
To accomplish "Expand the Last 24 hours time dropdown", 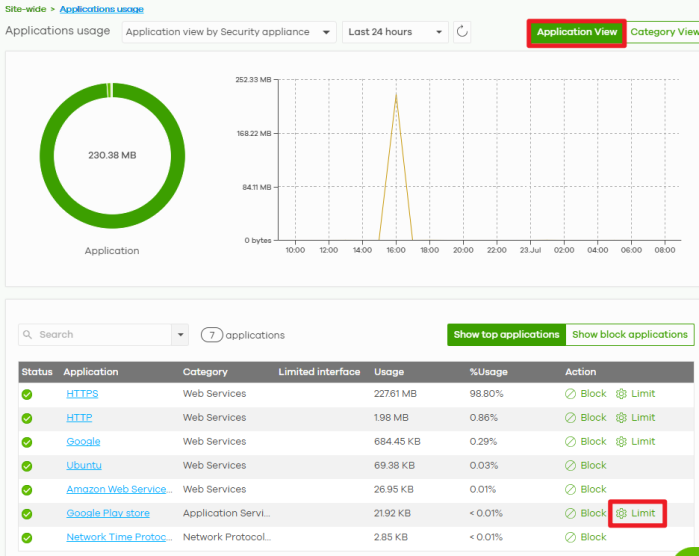I will 395,32.
